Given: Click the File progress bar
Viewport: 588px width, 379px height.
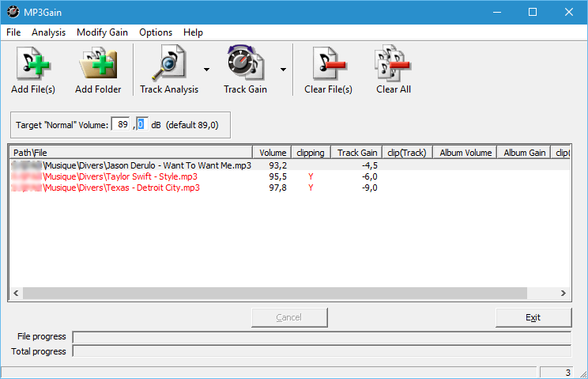Looking at the screenshot, I should click(322, 337).
